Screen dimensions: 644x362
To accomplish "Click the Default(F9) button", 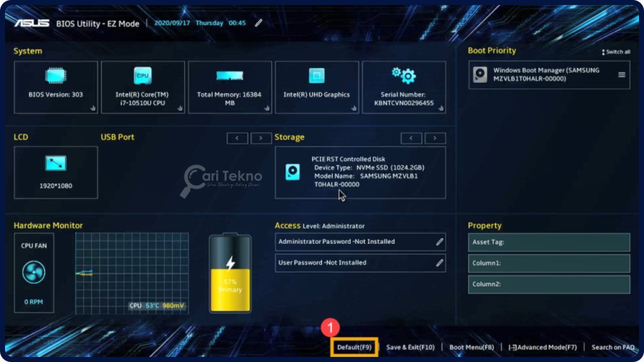I will click(354, 346).
